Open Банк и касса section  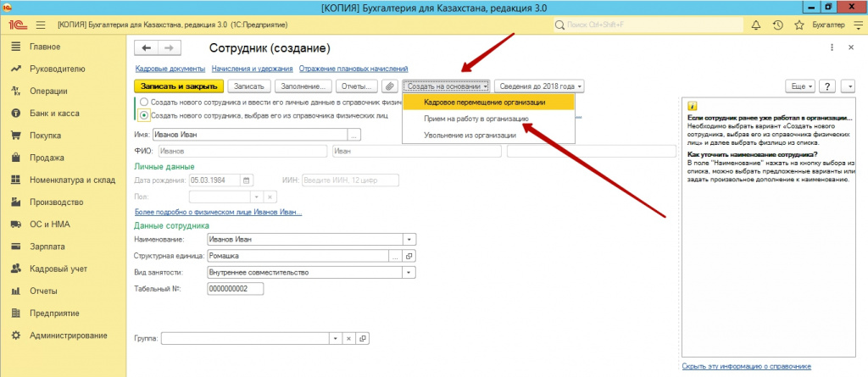(54, 113)
